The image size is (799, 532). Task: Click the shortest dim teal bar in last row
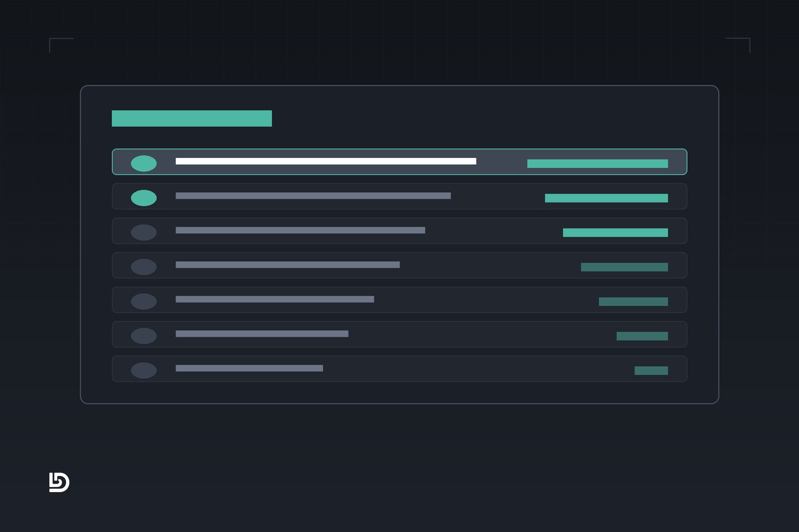(651, 371)
